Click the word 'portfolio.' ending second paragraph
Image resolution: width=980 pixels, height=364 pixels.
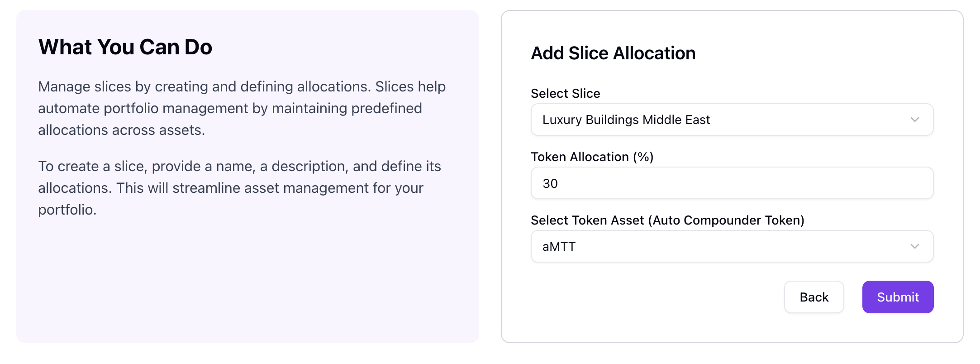(x=67, y=210)
